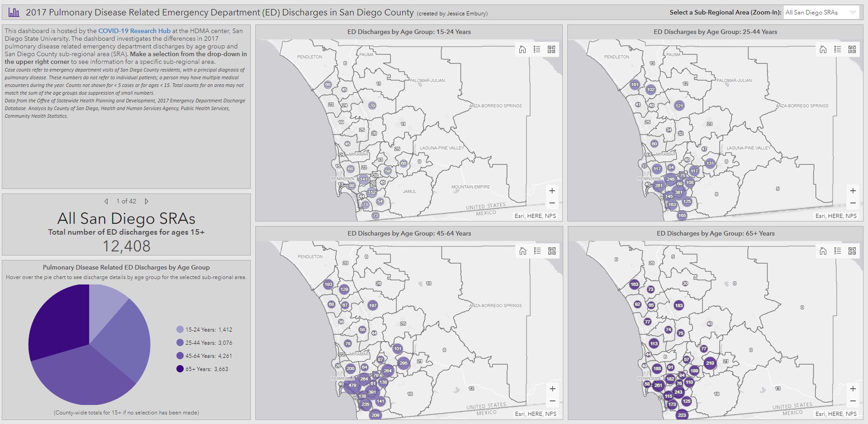
Task: Open the All San Diego SRAs dropdown
Action: [x=821, y=13]
